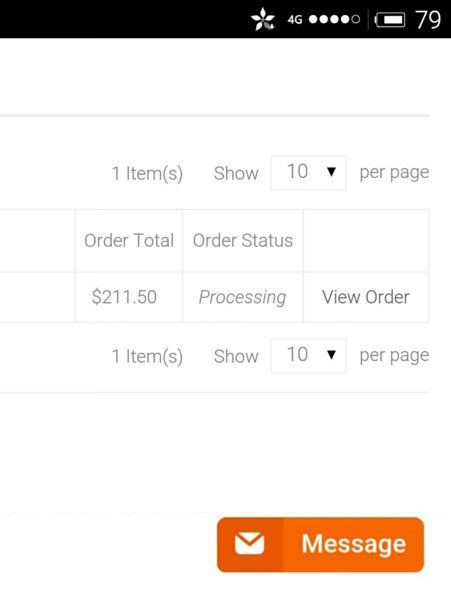Tap the battery icon in status bar

coord(390,19)
